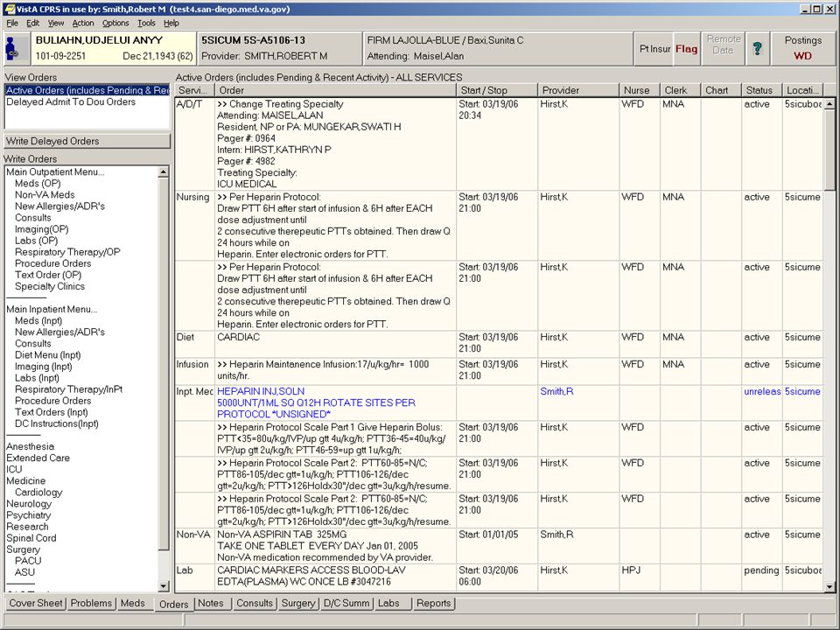This screenshot has height=630, width=840.
Task: Click the Servi... column header
Action: [194, 90]
